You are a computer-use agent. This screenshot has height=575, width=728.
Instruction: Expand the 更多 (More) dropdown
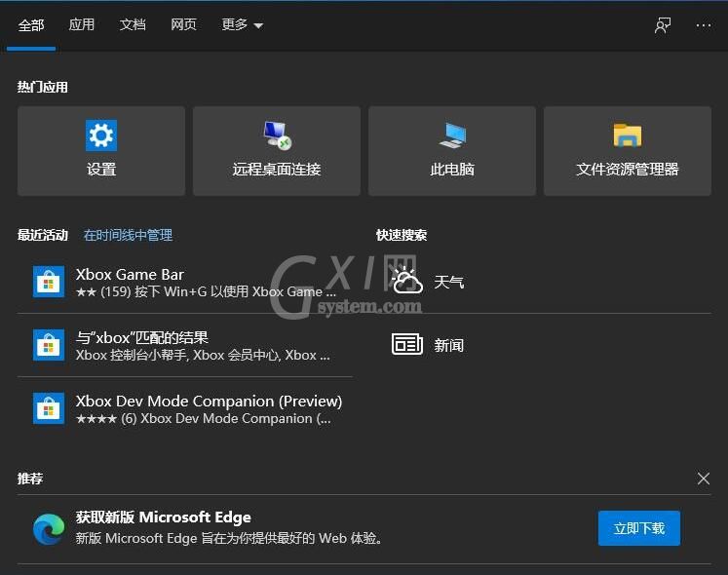click(243, 24)
